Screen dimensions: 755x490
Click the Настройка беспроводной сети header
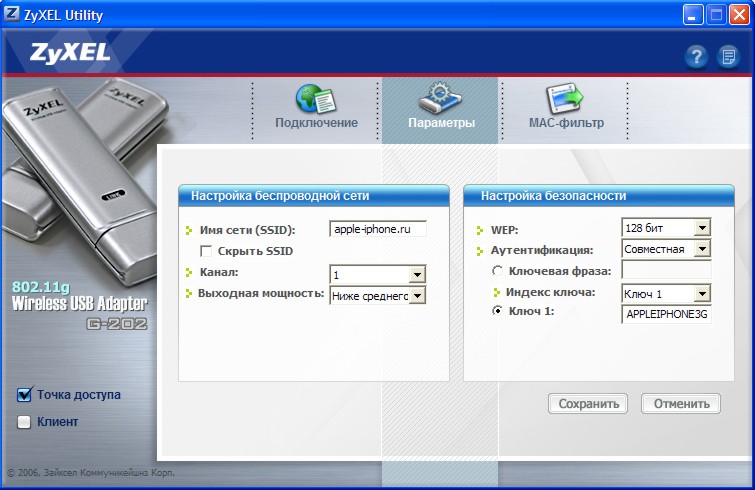coord(314,196)
